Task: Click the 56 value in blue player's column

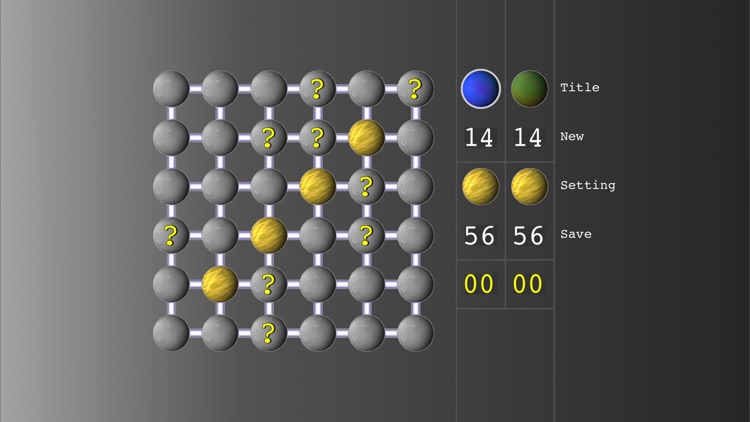Action: click(480, 235)
